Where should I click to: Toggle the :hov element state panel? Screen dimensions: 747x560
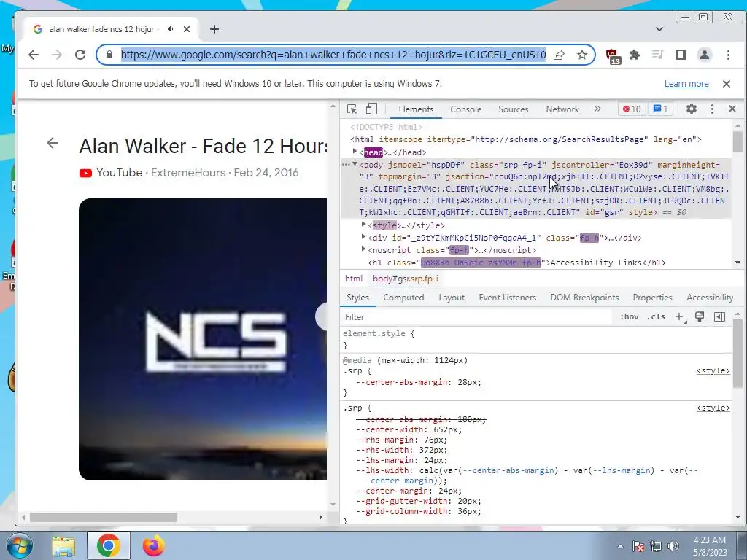click(x=630, y=317)
